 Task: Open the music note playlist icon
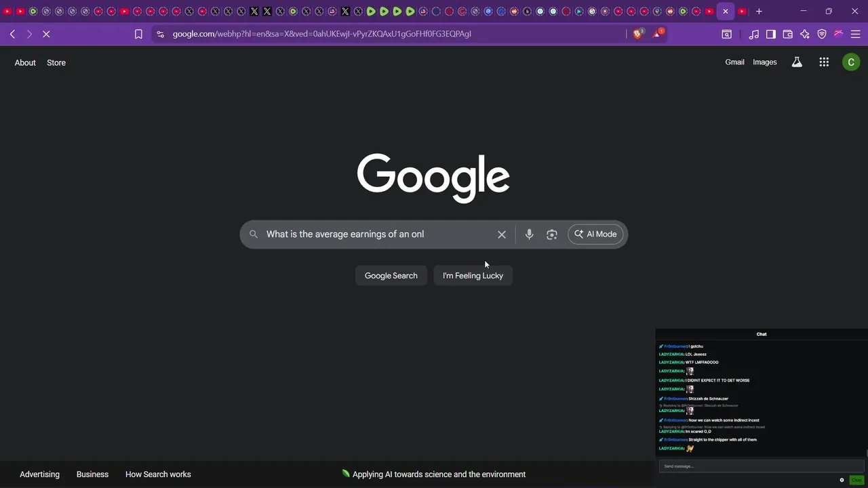[754, 34]
